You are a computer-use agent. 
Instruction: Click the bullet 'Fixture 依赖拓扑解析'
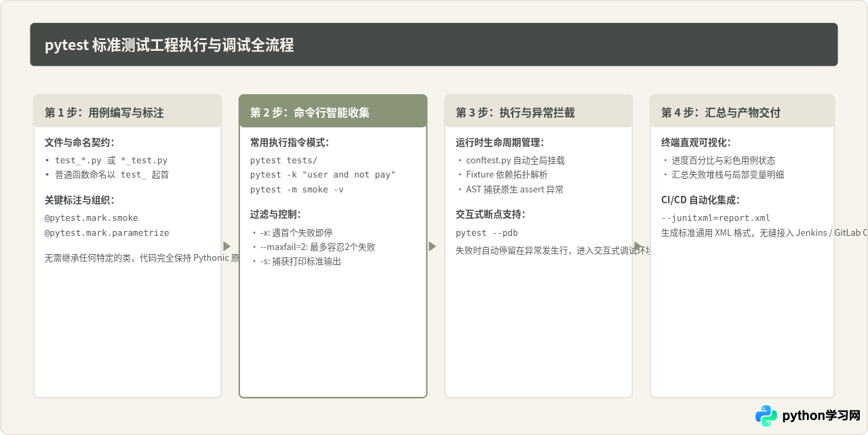[502, 175]
